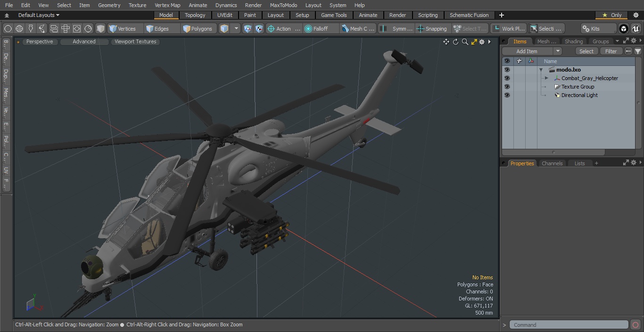Switch to the Channels tab
The image size is (644, 332).
552,163
